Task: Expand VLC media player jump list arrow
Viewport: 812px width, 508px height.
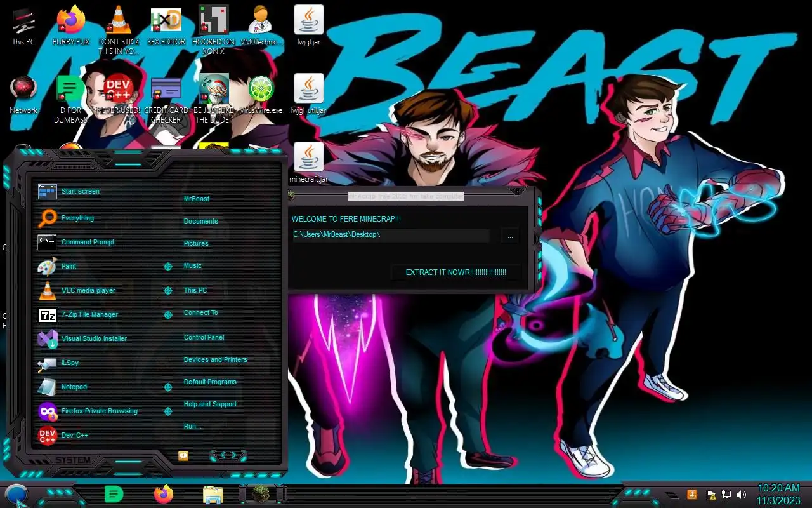Action: (x=168, y=291)
